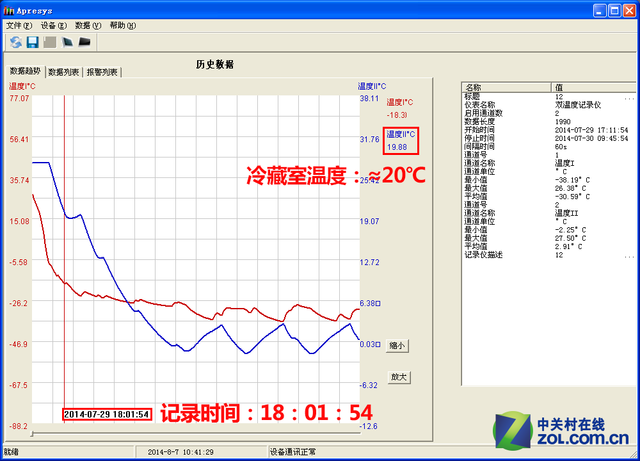Open the 文件(F) menu

click(x=19, y=25)
